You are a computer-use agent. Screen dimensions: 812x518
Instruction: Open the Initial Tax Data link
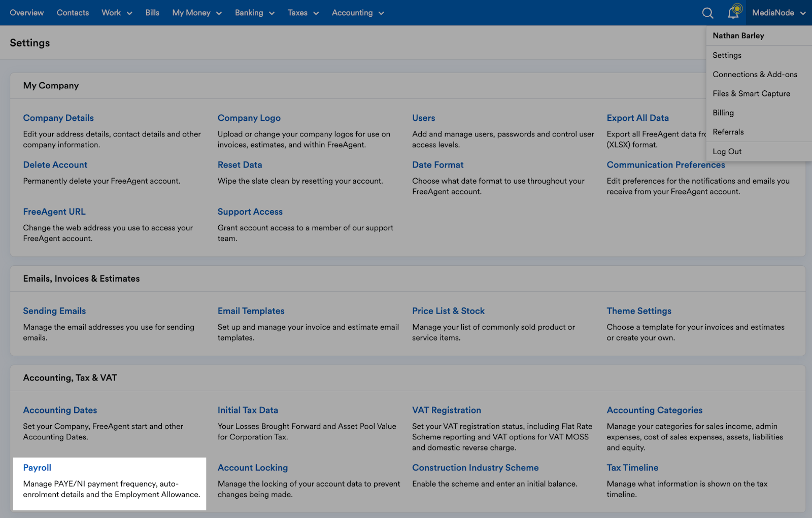click(x=248, y=410)
